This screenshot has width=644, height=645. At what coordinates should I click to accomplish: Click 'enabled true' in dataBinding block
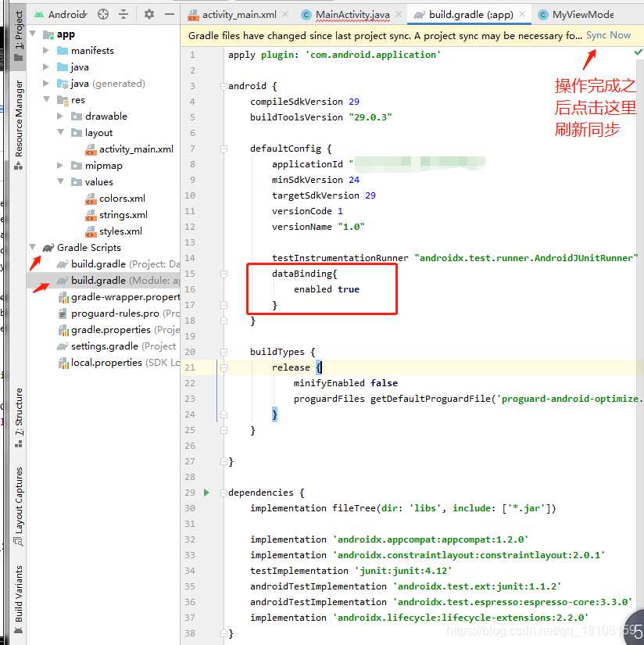pyautogui.click(x=327, y=289)
